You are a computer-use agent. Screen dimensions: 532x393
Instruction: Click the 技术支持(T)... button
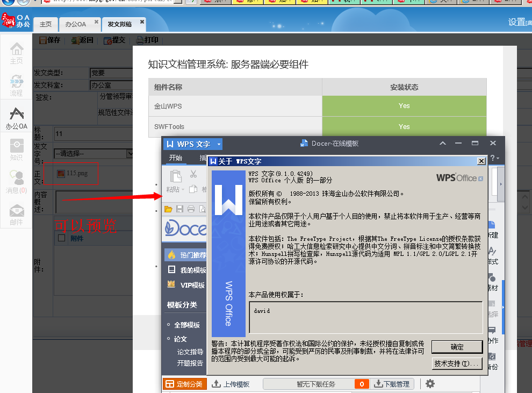(x=457, y=363)
